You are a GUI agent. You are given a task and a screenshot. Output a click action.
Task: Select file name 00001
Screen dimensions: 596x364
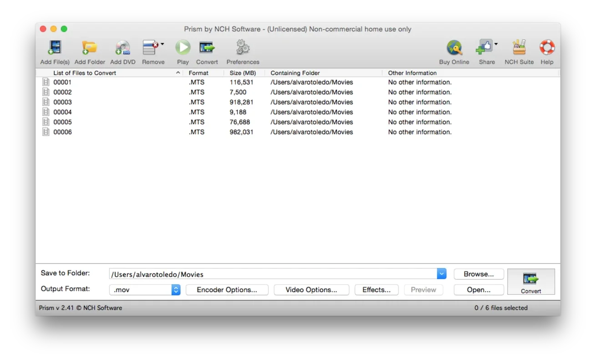pos(62,82)
